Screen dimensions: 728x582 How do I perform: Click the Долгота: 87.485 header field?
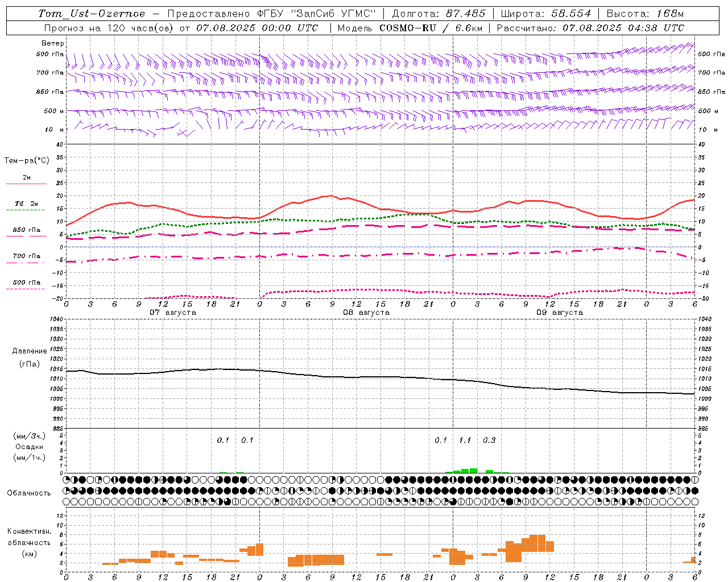coord(439,14)
